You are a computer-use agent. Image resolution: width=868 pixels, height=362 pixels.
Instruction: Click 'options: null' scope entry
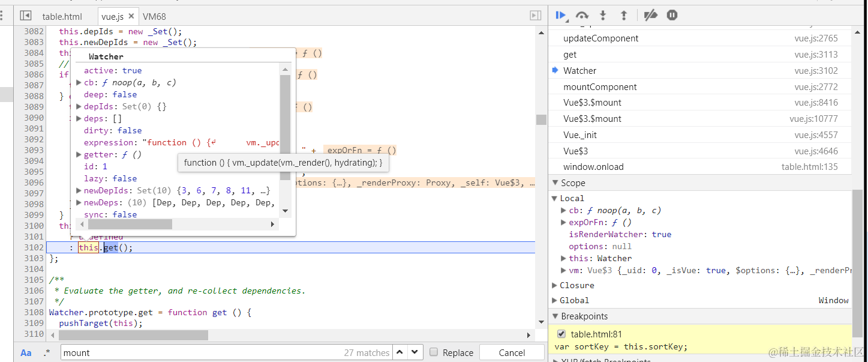point(600,246)
